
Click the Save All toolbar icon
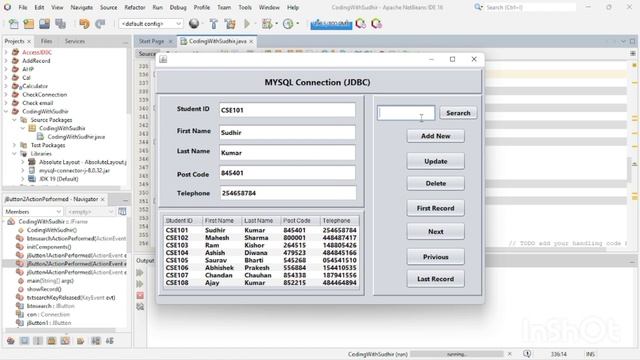60,24
